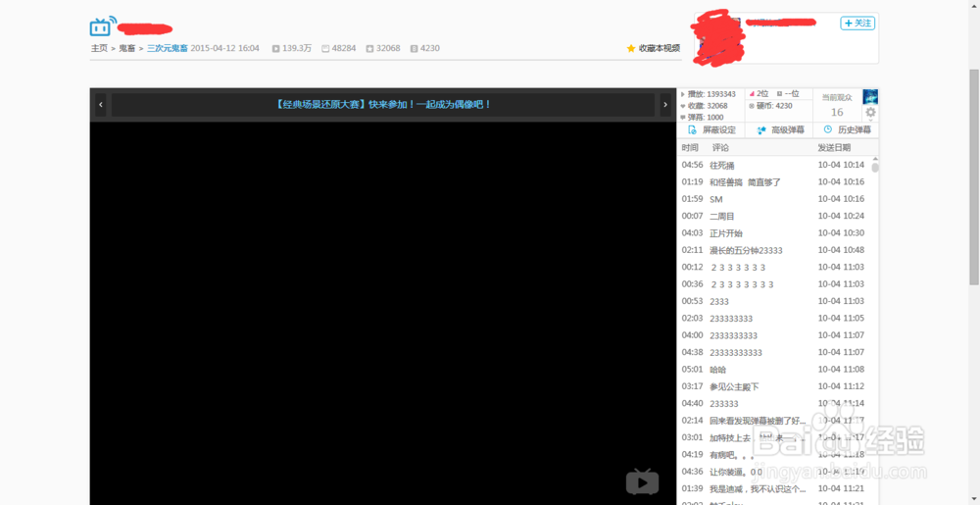The height and width of the screenshot is (505, 980).
Task: Click the 收藏本视频 text link
Action: coord(660,48)
